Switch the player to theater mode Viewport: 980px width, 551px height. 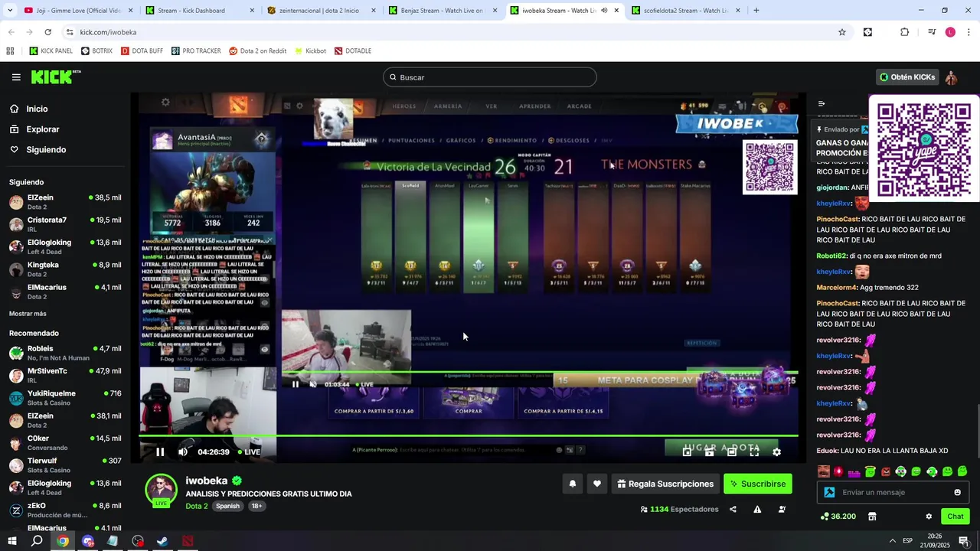[x=732, y=452]
